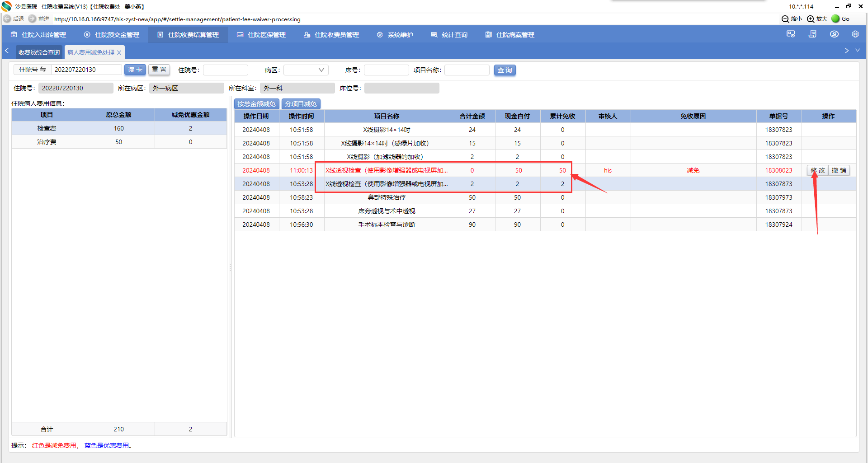The height and width of the screenshot is (463, 868).
Task: Click the eye icon in header
Action: tap(834, 34)
